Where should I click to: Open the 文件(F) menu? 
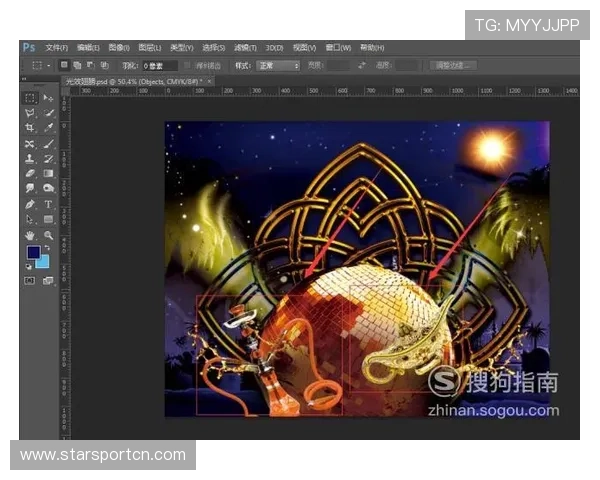pyautogui.click(x=57, y=48)
